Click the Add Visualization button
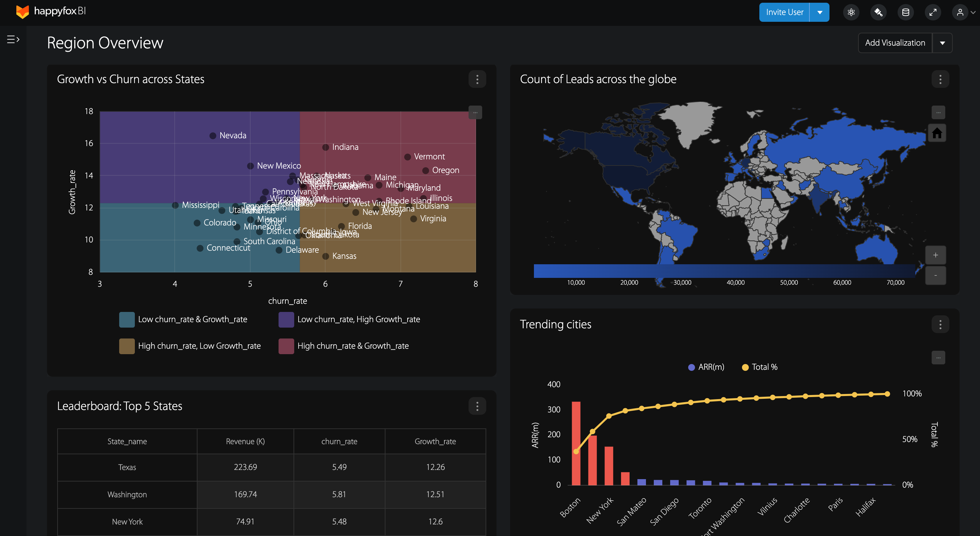Screen dimensions: 980x536 pyautogui.click(x=895, y=43)
